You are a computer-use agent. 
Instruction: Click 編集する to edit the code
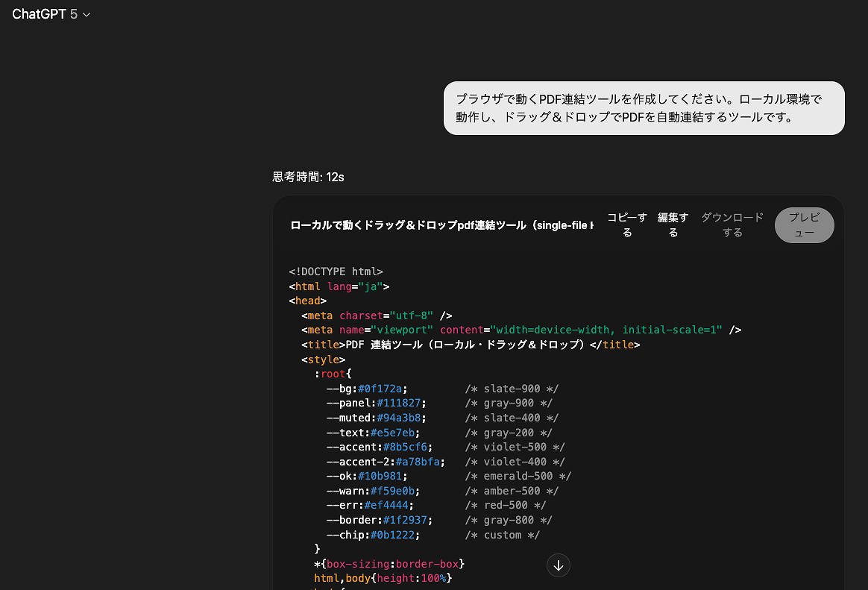(673, 225)
